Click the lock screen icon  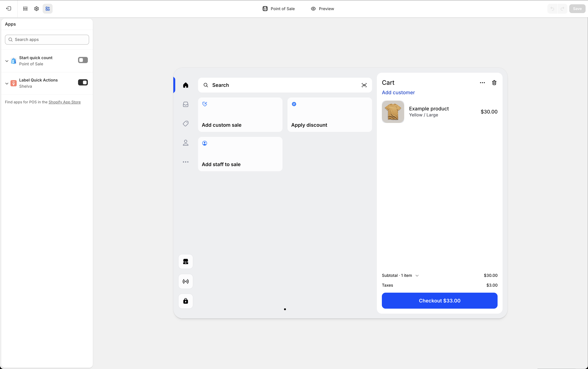coord(186,301)
